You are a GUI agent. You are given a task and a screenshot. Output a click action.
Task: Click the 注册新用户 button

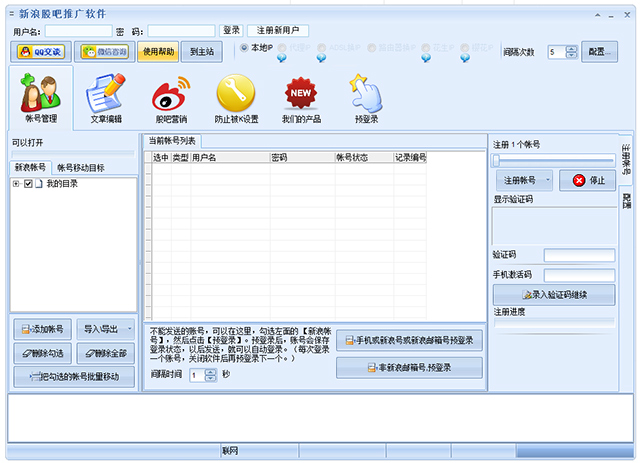(279, 31)
